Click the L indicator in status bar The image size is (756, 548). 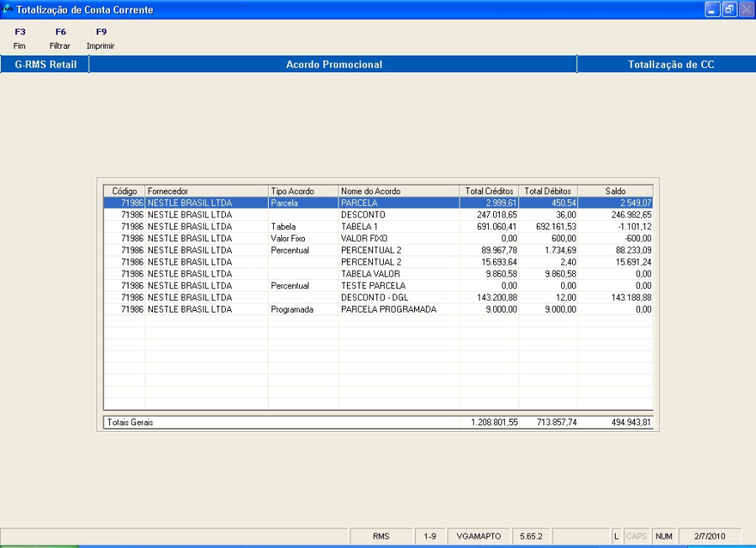[x=617, y=536]
